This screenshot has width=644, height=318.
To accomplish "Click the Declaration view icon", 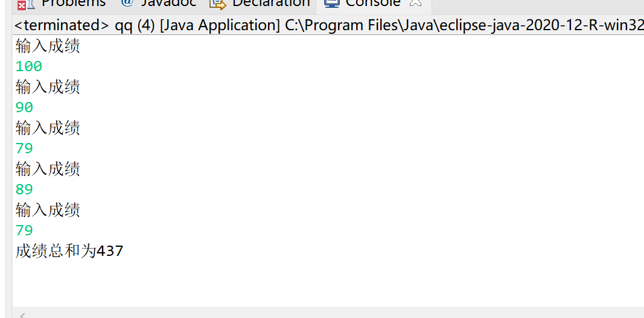I will coord(217,4).
